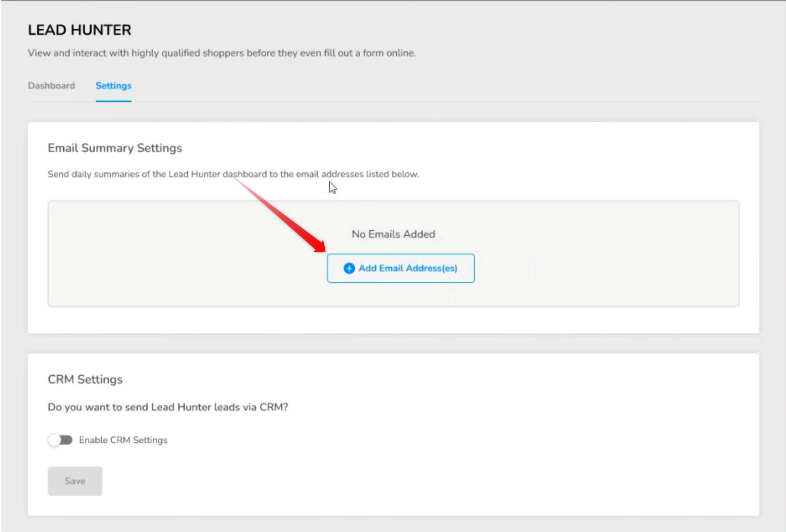This screenshot has width=786, height=532.
Task: Select the Settings tab
Action: [113, 85]
